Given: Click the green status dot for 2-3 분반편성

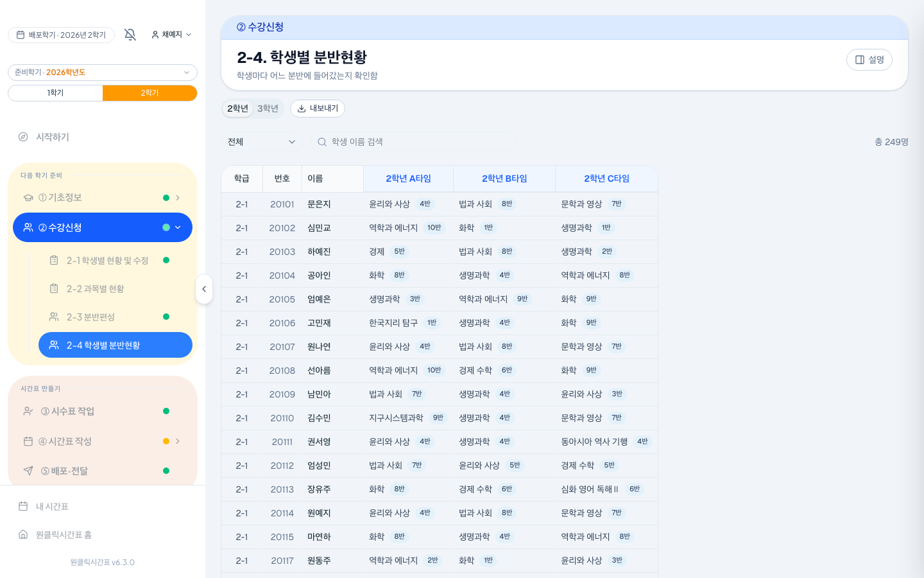Looking at the screenshot, I should (166, 317).
